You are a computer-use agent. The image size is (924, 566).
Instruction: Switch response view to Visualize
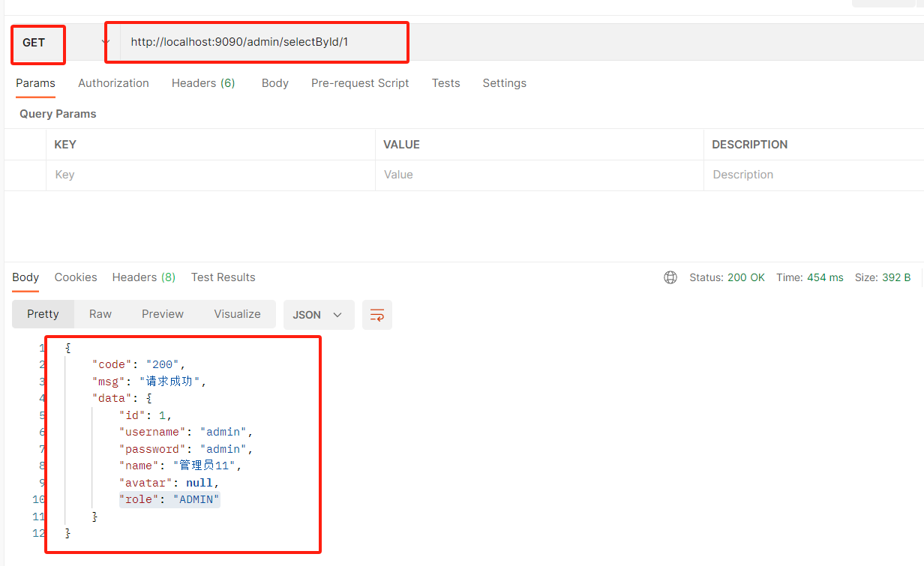(x=237, y=314)
